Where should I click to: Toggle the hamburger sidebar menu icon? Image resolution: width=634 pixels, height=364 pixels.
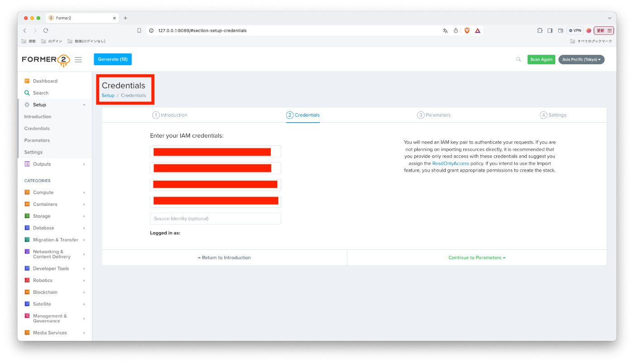78,60
